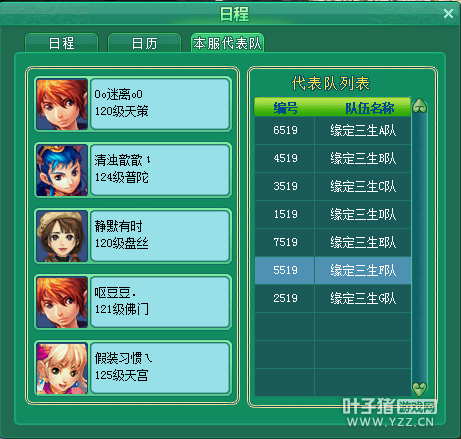Click the avatar of player 呕豆豆
This screenshot has width=461, height=439.
(62, 302)
